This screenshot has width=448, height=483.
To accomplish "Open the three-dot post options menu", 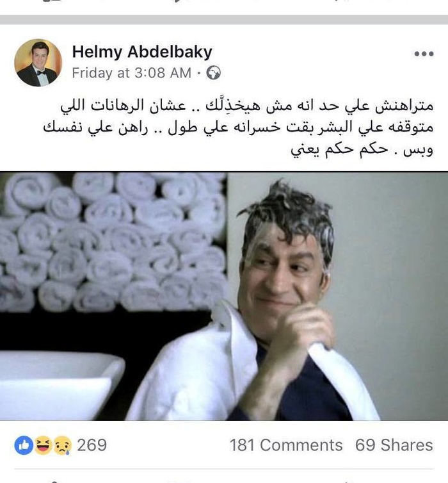I will tap(424, 54).
